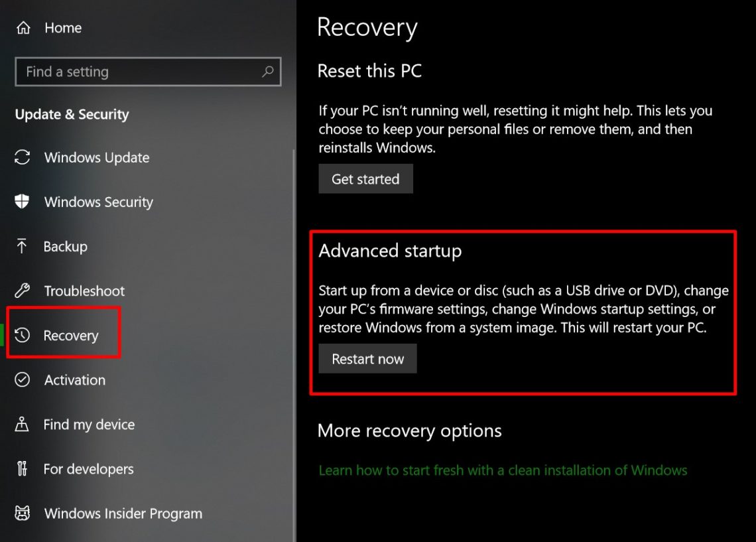Screen dimensions: 756x542
Task: Click the Recovery history icon
Action: pyautogui.click(x=23, y=336)
